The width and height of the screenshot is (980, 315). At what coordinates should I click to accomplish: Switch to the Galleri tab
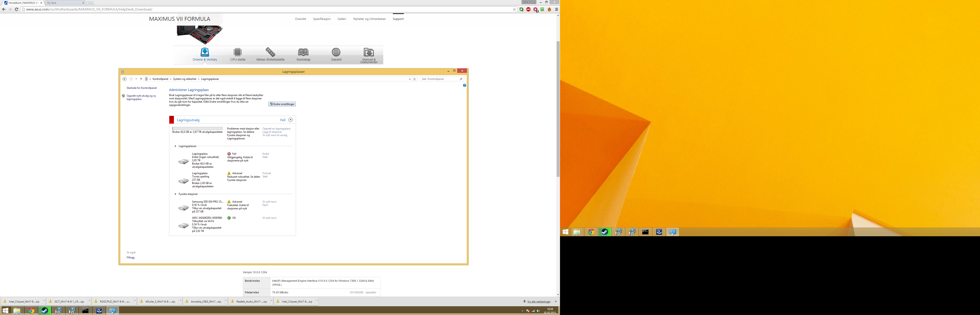(x=342, y=19)
